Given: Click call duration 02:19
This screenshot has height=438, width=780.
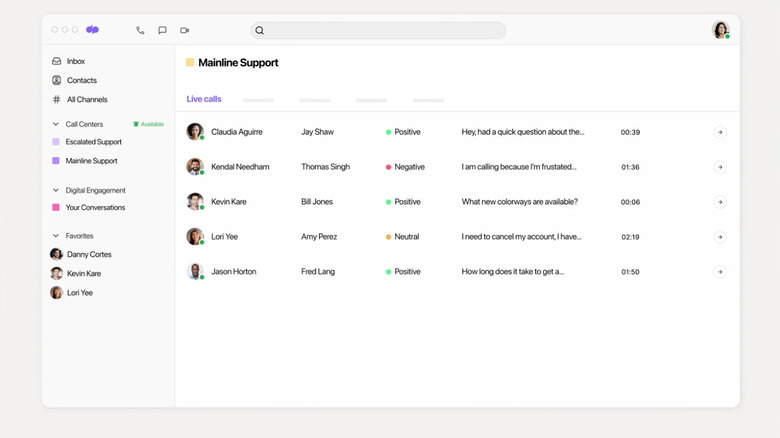Looking at the screenshot, I should pos(630,237).
